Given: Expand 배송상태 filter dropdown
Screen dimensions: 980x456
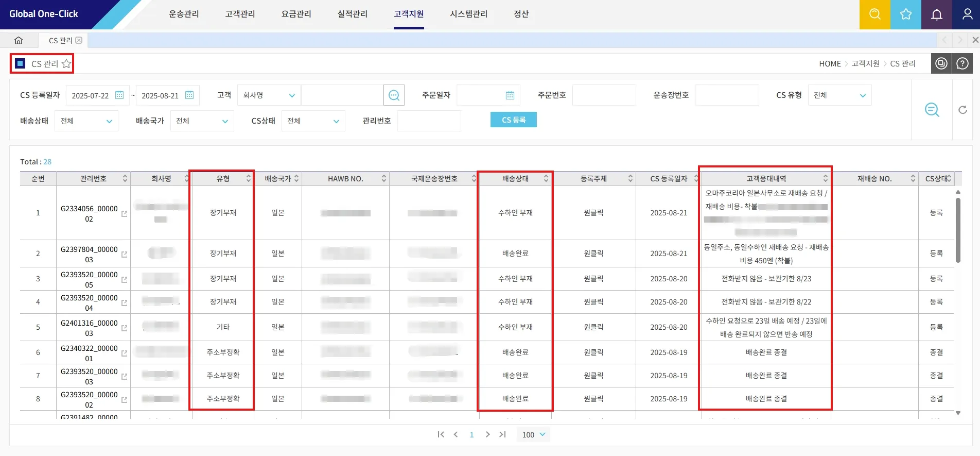Looking at the screenshot, I should click(86, 121).
